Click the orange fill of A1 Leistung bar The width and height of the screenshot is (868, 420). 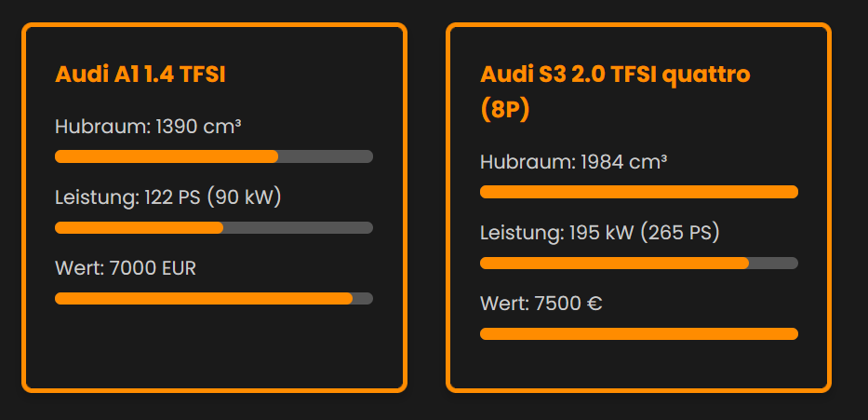click(x=140, y=227)
